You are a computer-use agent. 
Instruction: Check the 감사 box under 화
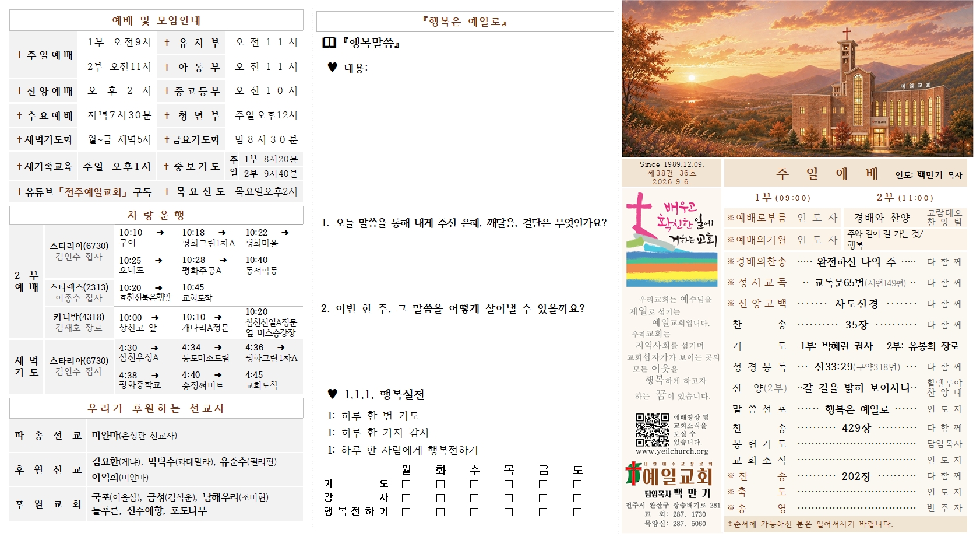tap(440, 498)
